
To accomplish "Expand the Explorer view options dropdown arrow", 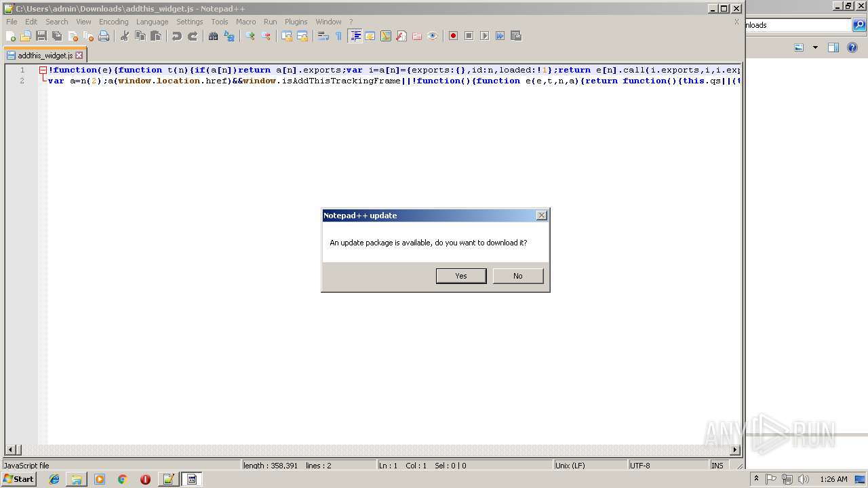I will [x=815, y=47].
